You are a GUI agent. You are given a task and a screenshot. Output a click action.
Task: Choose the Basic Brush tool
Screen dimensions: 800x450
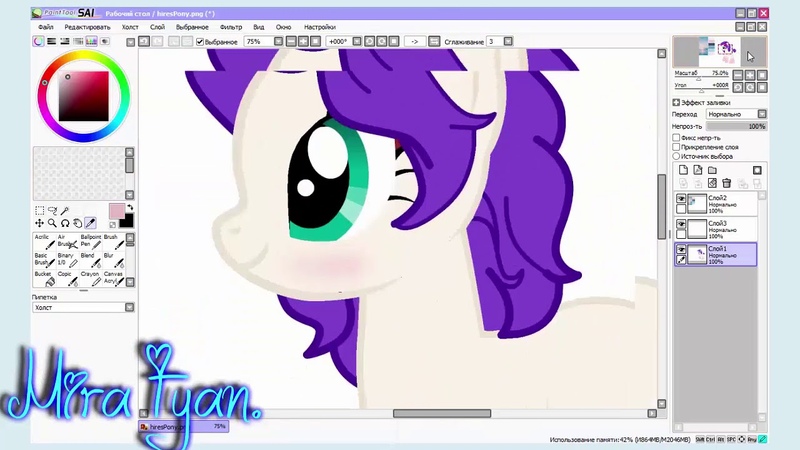click(44, 260)
